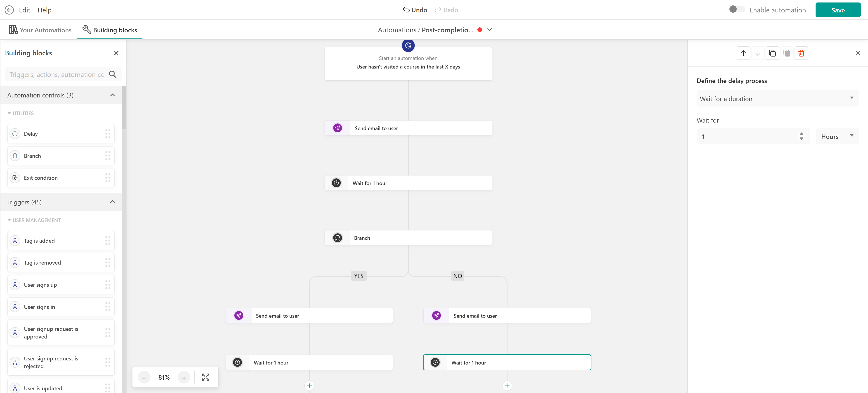Click the fit-to-screen expand icon
Viewport: 868px width, 393px height.
click(205, 377)
